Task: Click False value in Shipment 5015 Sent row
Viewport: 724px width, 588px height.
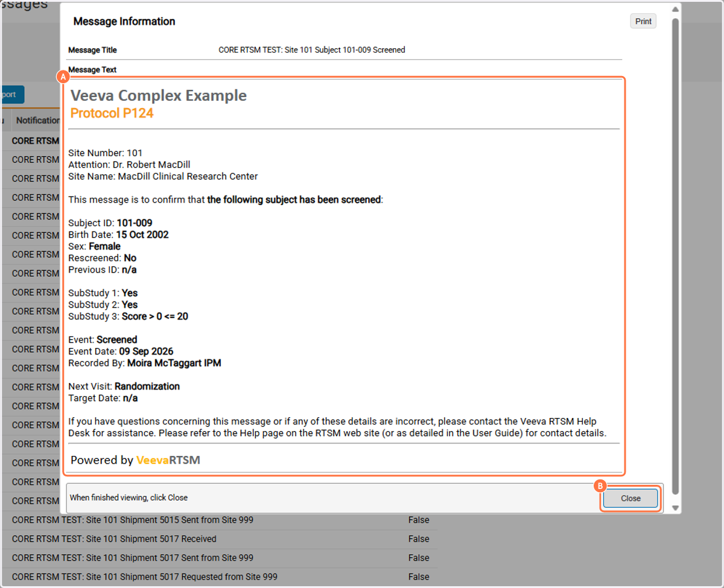Action: pyautogui.click(x=419, y=520)
